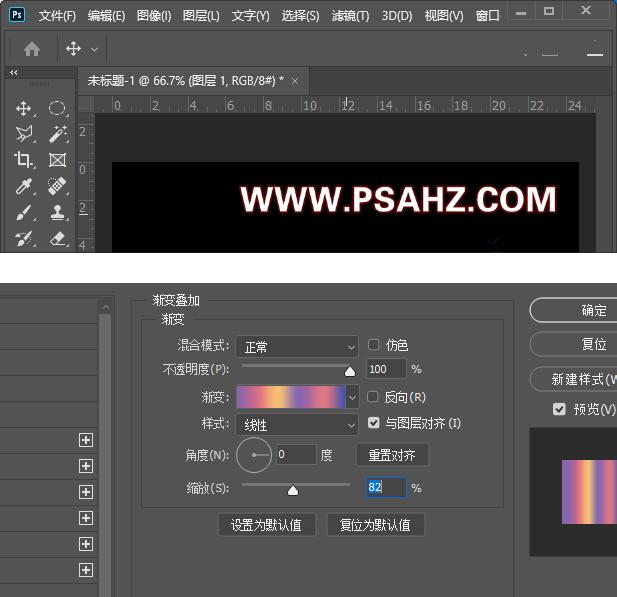Select the Brush tool
The width and height of the screenshot is (617, 597).
point(24,213)
